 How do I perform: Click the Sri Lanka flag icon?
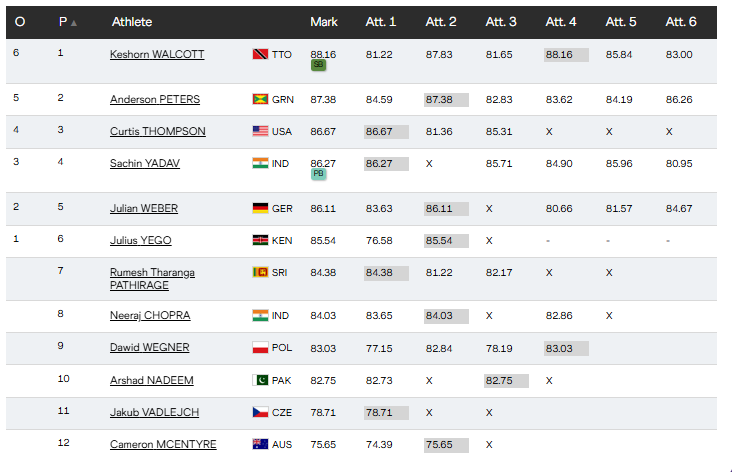tap(260, 272)
